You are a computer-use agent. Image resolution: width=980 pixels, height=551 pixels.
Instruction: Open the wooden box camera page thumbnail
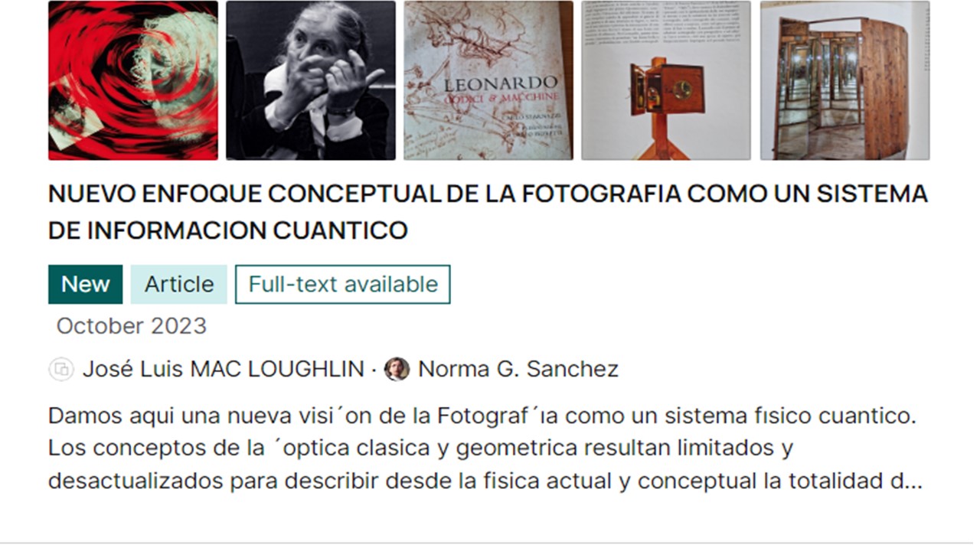tap(666, 80)
